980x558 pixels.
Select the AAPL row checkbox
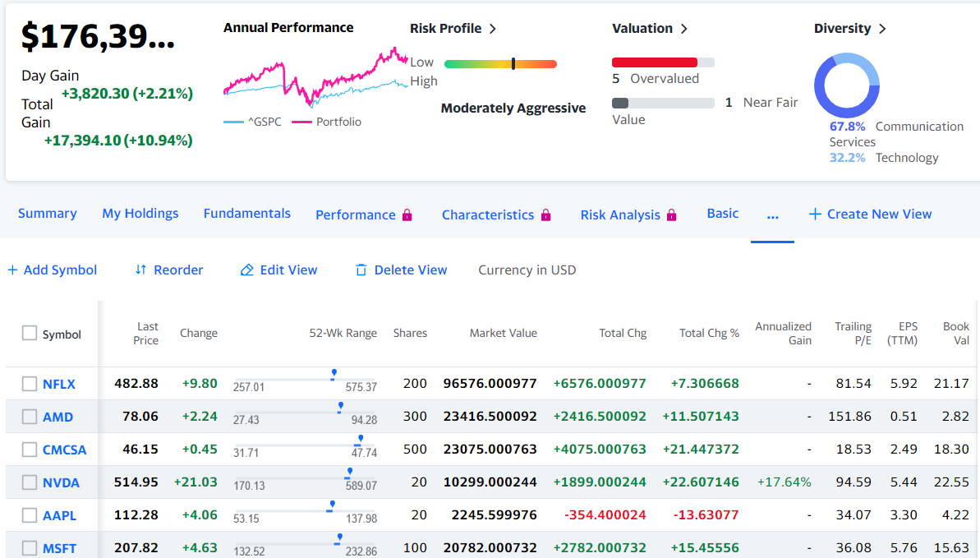(29, 514)
